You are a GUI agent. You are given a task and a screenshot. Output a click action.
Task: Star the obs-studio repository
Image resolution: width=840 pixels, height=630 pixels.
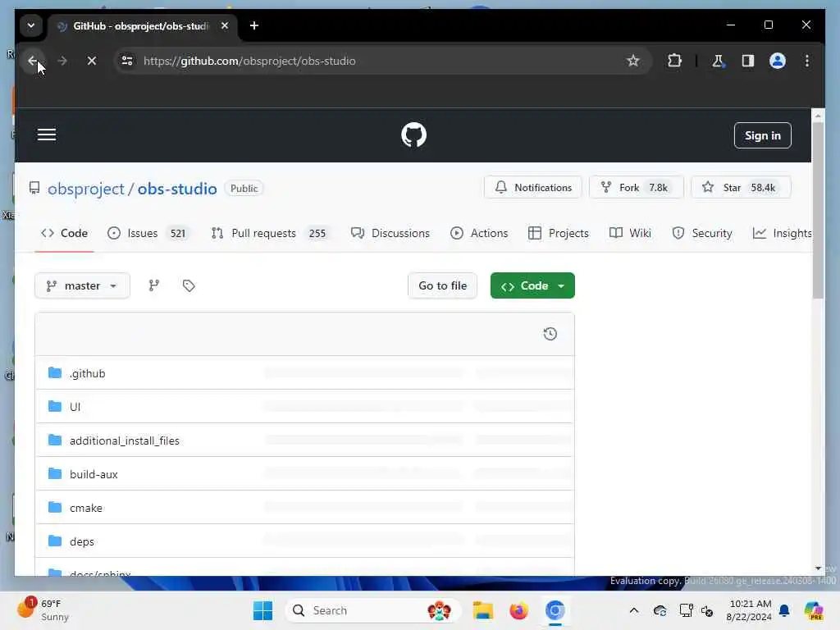[741, 188]
